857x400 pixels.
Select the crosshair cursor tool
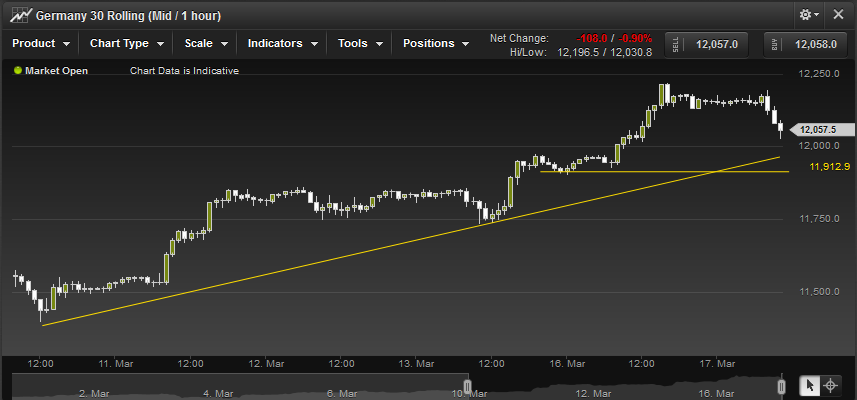click(830, 386)
